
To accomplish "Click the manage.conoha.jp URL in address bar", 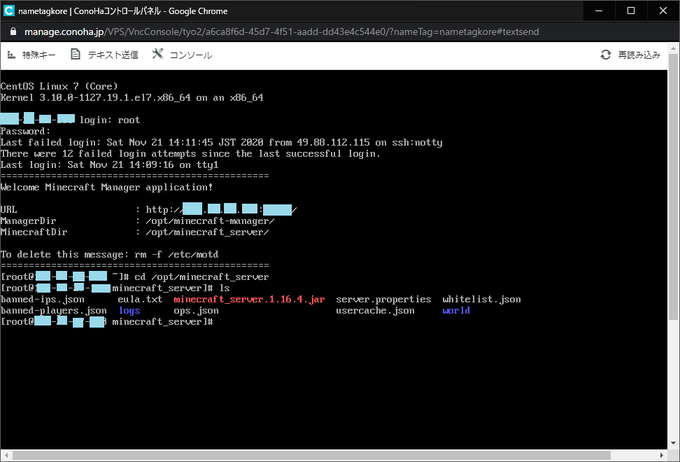I will (281, 32).
